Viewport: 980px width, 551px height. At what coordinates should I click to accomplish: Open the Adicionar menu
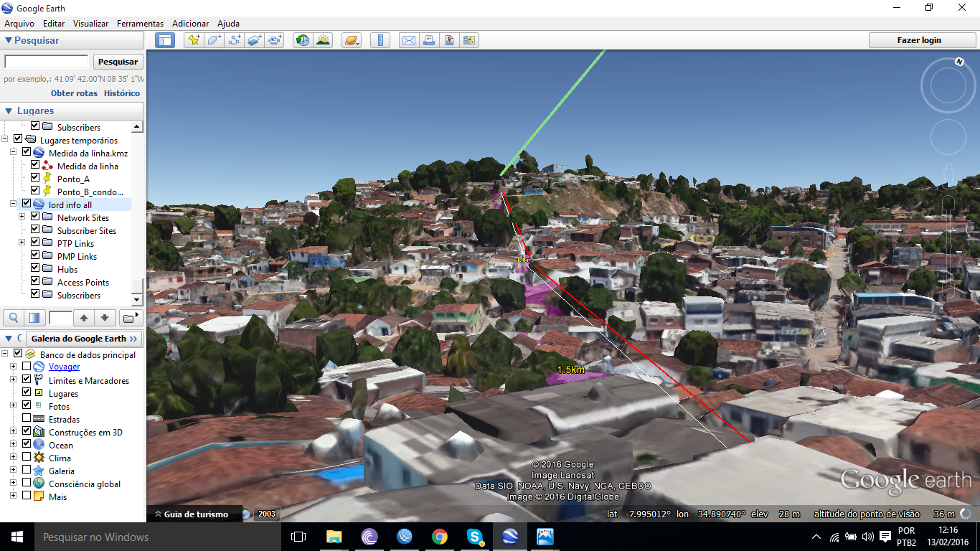(x=190, y=24)
